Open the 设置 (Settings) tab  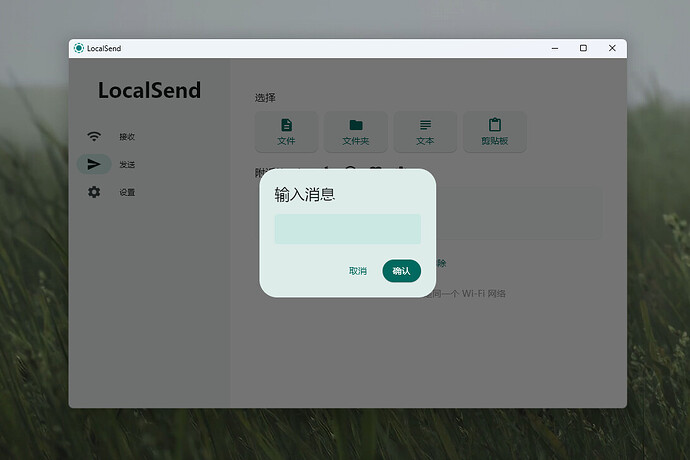click(x=127, y=192)
